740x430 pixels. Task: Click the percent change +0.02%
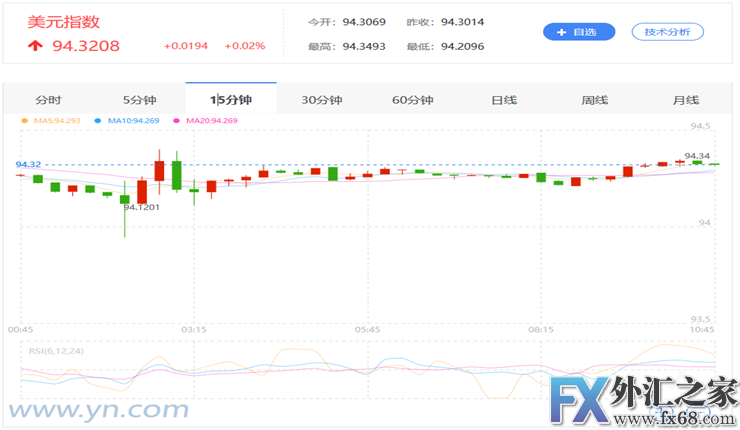click(x=244, y=46)
